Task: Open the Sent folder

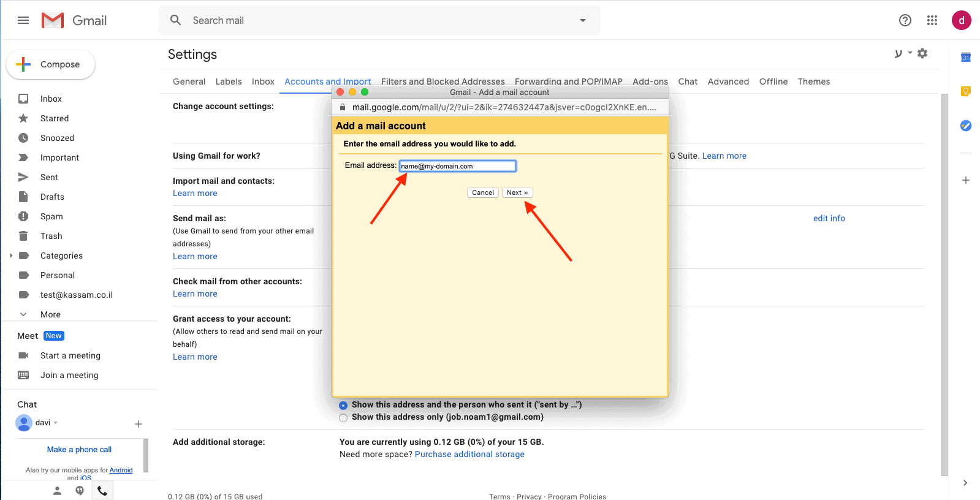Action: tap(49, 177)
